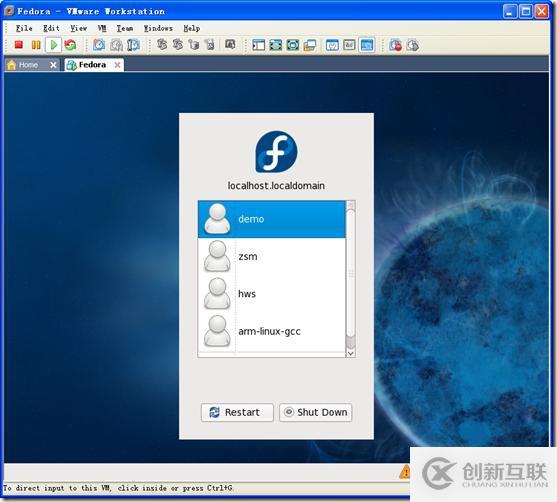Switch to Quick Switch mode icon
The width and height of the screenshot is (557, 502).
[293, 45]
